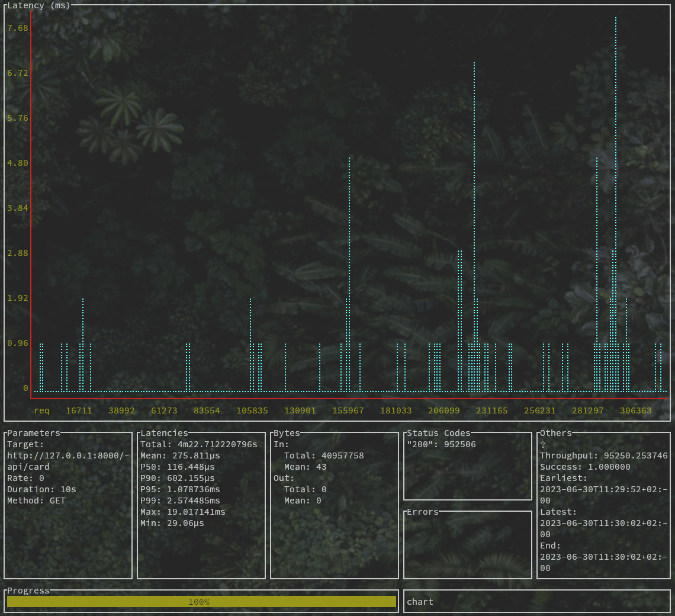Click the 'Latest:' label
The width and height of the screenshot is (675, 616).
coord(558,512)
